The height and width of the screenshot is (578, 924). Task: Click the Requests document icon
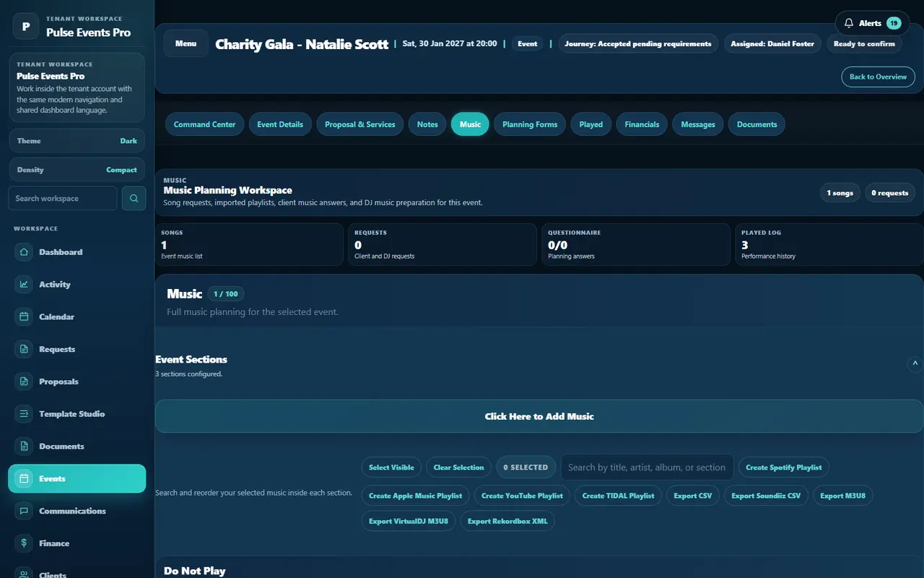coord(24,349)
